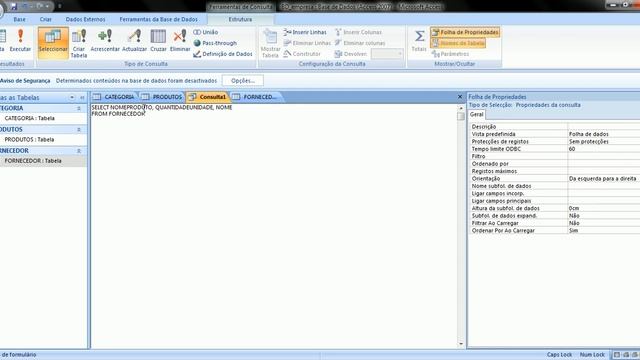640x360 pixels.
Task: Select the Consulta1 document tab
Action: tap(207, 97)
